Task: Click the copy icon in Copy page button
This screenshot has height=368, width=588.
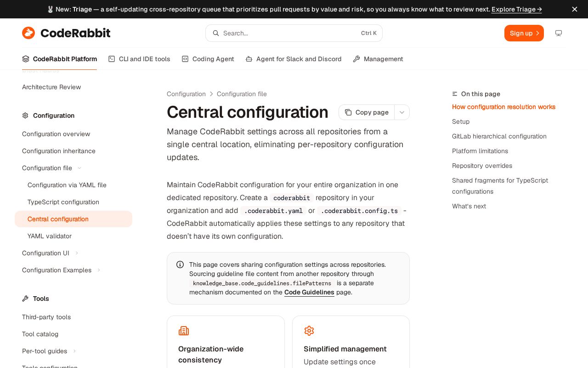Action: coord(348,112)
